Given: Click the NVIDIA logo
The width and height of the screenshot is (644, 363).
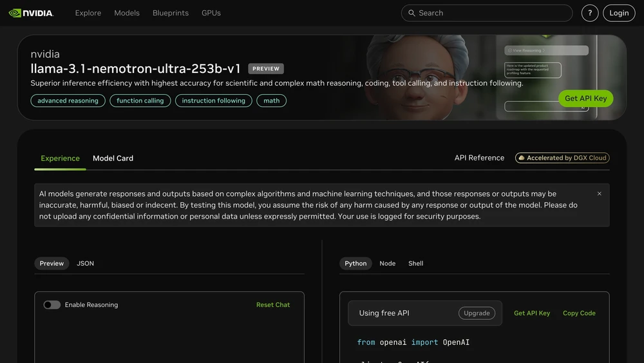Looking at the screenshot, I should (x=31, y=13).
